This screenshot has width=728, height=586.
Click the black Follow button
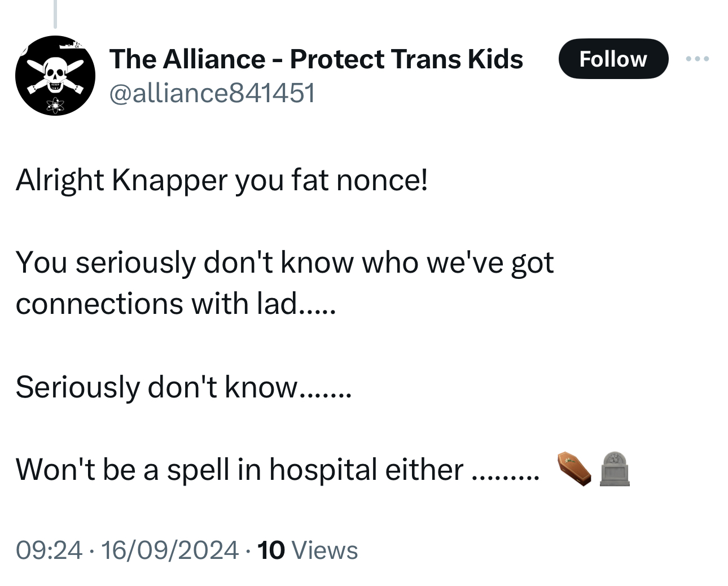tap(613, 59)
